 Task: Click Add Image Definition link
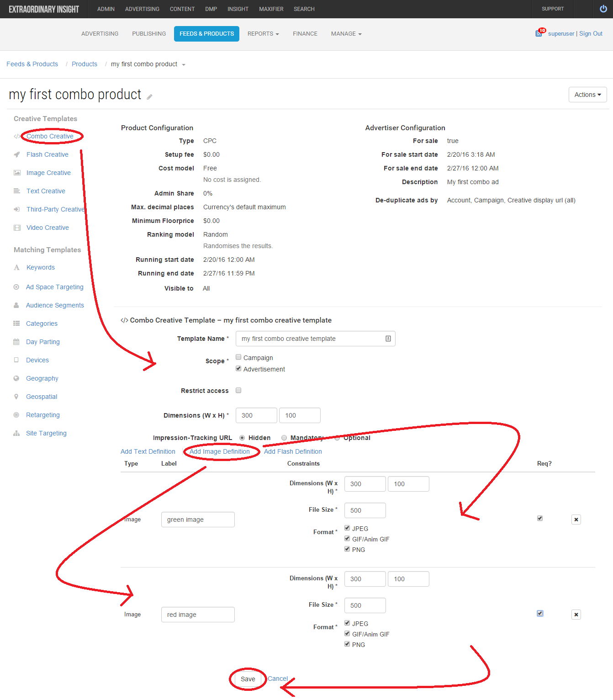[220, 451]
